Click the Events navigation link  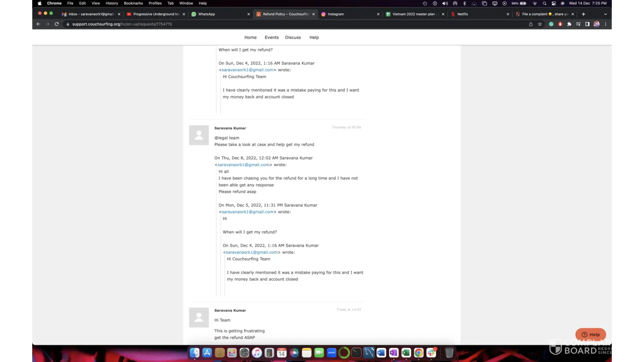tap(271, 38)
